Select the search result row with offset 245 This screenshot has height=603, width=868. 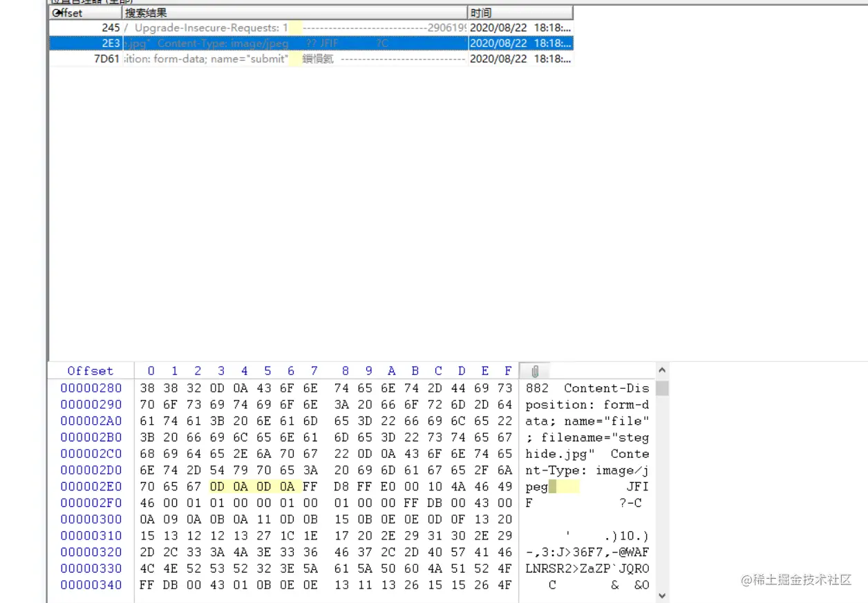pyautogui.click(x=311, y=28)
